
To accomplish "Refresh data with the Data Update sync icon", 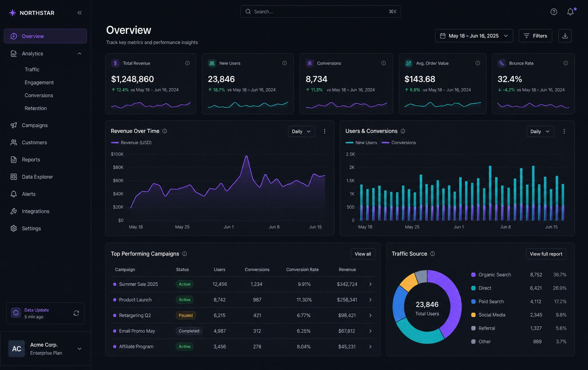I will [76, 313].
